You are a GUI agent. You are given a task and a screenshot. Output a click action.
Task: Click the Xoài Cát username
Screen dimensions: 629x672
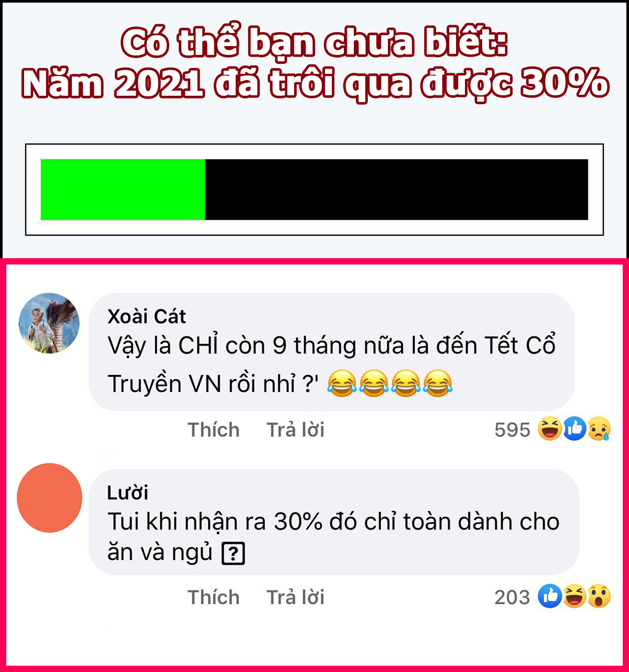point(147,316)
